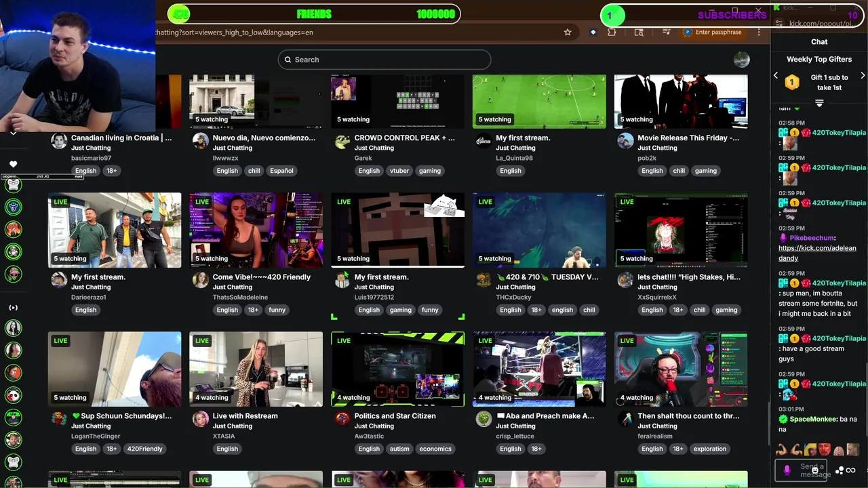Bookmark this page with the star icon
This screenshot has height=488, width=868.
pyautogui.click(x=568, y=32)
